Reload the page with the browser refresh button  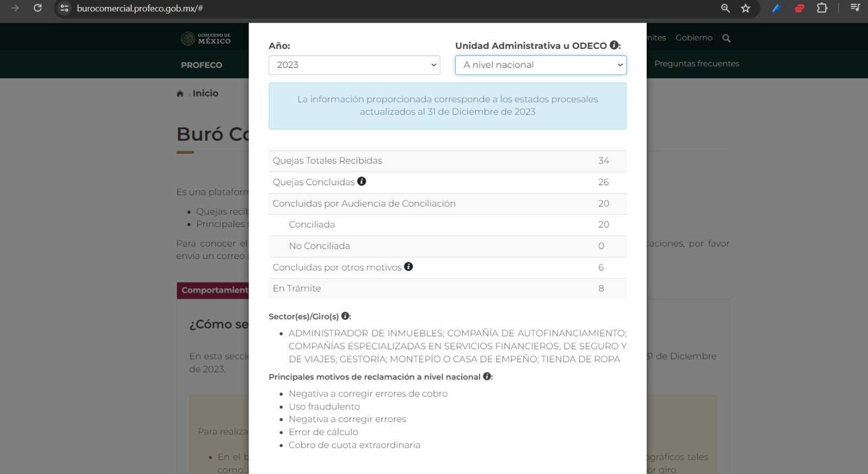coord(37,8)
